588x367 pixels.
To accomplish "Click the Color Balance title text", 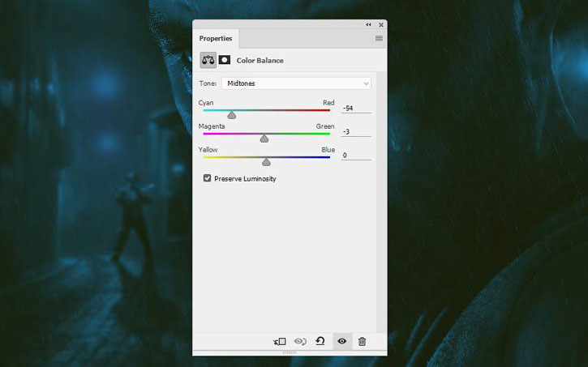I will pyautogui.click(x=260, y=60).
